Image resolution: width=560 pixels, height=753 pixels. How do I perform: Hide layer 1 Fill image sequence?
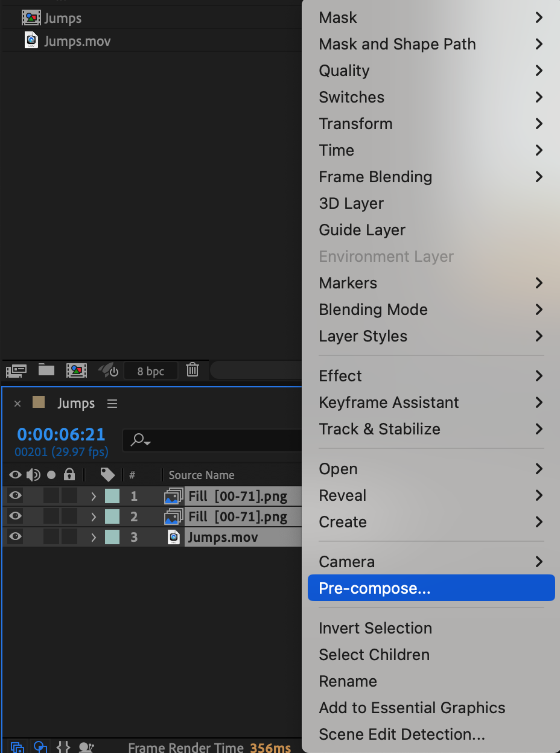[15, 496]
